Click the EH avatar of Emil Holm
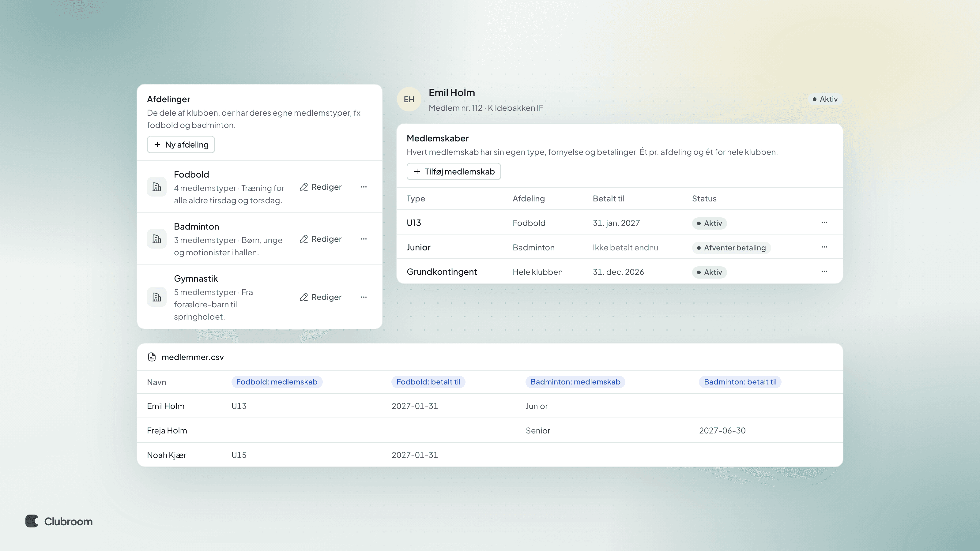The image size is (980, 551). tap(409, 99)
